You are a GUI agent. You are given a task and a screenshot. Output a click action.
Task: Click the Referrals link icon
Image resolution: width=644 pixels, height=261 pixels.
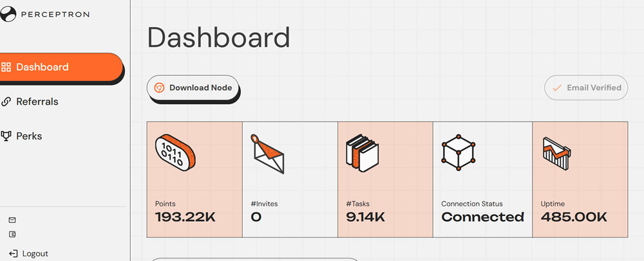6,102
